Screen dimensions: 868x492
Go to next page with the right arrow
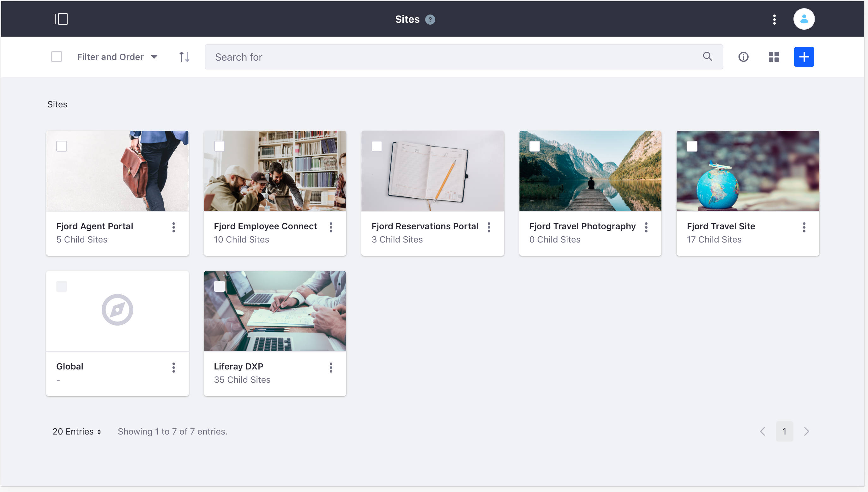coord(806,431)
